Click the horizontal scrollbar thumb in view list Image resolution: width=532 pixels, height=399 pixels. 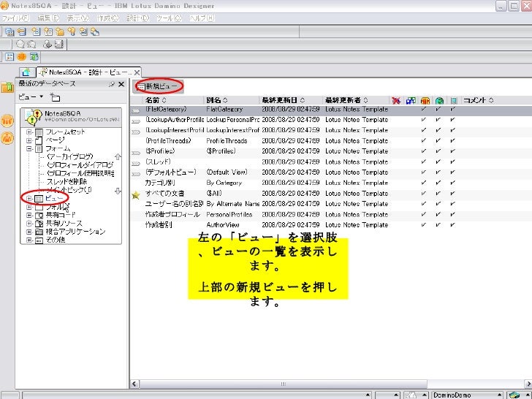click(x=283, y=384)
